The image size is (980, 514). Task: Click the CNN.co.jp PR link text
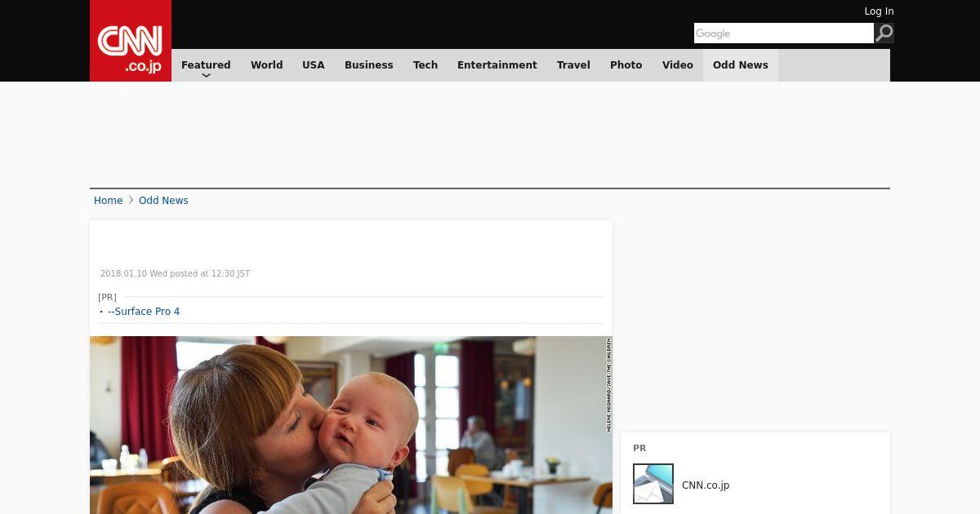pyautogui.click(x=706, y=485)
